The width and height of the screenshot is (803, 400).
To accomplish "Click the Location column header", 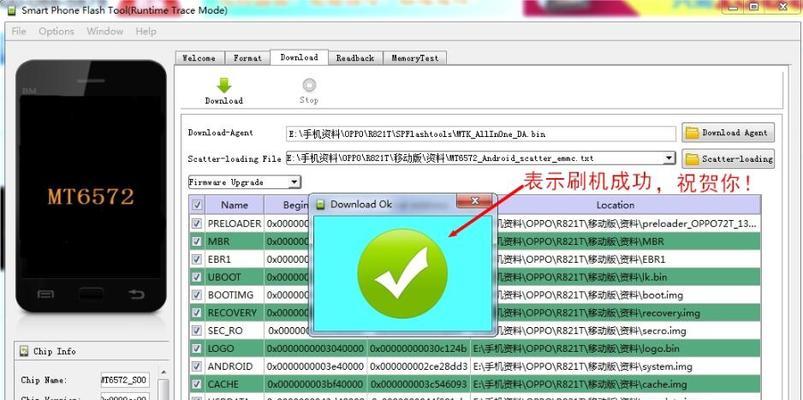I will (x=615, y=205).
